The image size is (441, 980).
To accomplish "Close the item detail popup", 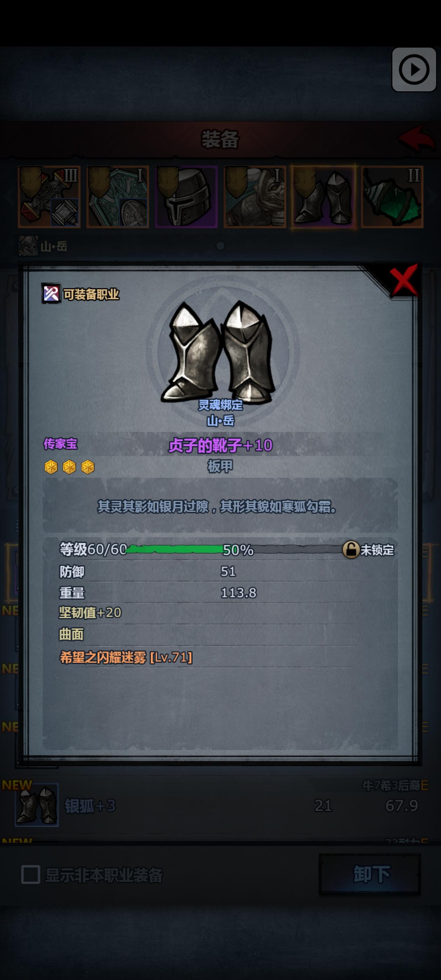I will [404, 280].
